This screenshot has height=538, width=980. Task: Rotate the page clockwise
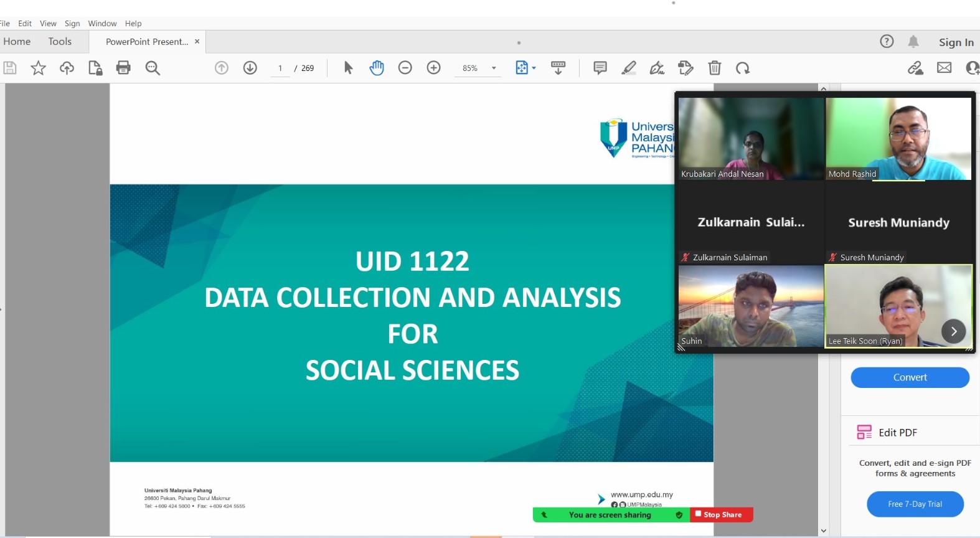(743, 68)
